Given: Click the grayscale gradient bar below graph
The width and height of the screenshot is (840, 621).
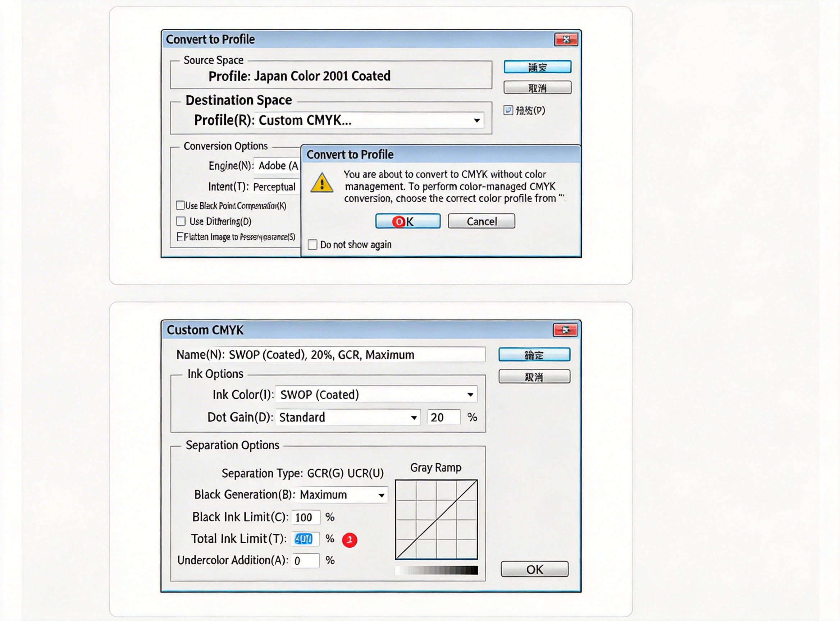Looking at the screenshot, I should coord(437,570).
